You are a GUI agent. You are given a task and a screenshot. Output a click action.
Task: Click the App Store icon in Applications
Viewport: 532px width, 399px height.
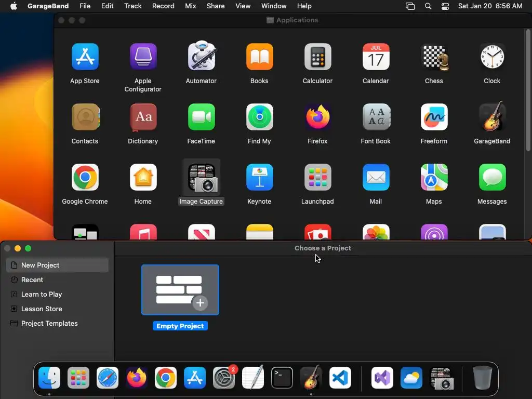85,57
